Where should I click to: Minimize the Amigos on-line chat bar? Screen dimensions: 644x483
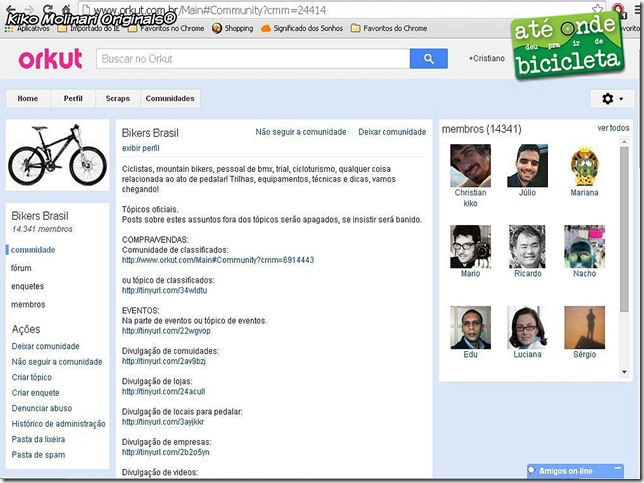pyautogui.click(x=617, y=469)
